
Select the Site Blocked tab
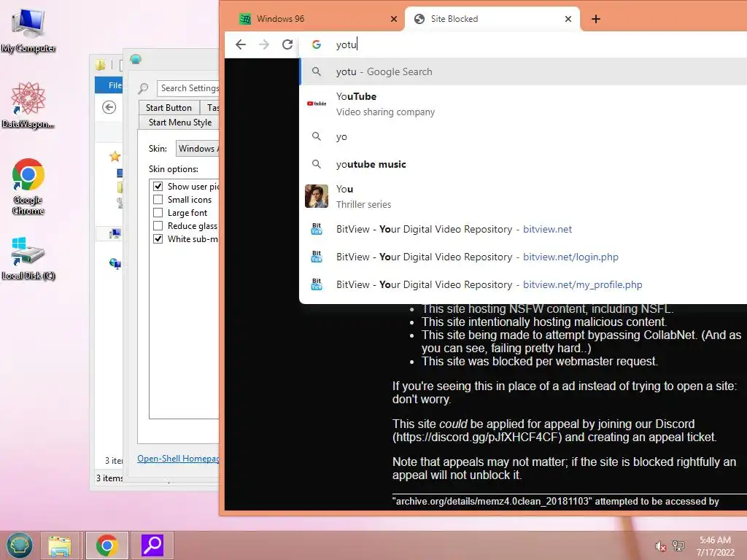(492, 19)
